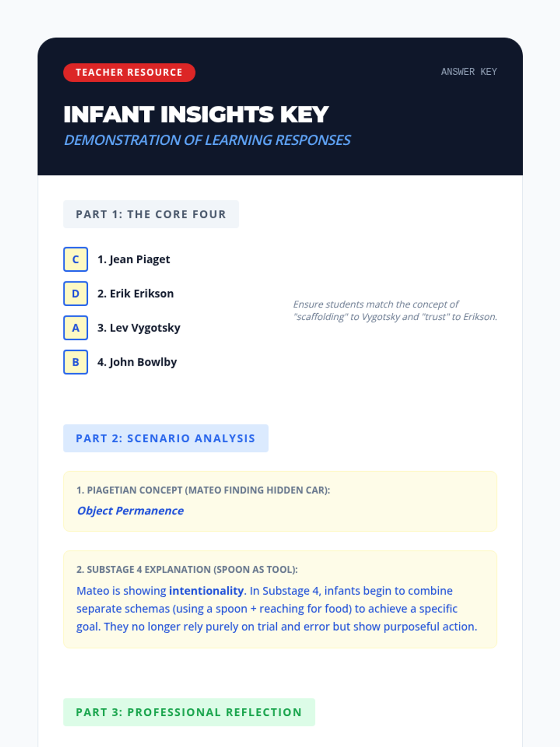Click the Infant Insights Key title
The image size is (560, 747).
196,114
